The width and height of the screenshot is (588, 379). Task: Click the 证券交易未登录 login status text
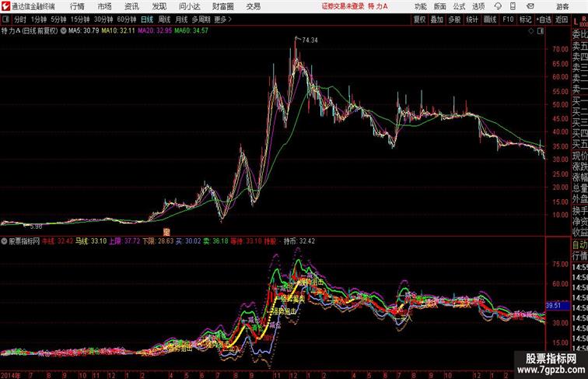(x=343, y=6)
